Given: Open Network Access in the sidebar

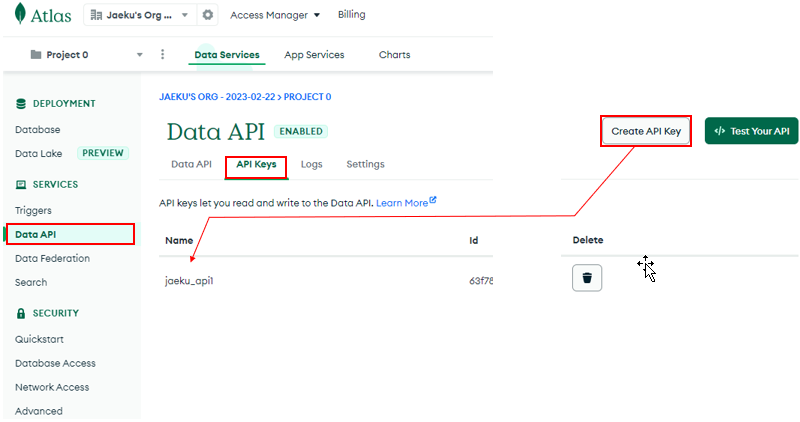Looking at the screenshot, I should tap(52, 387).
